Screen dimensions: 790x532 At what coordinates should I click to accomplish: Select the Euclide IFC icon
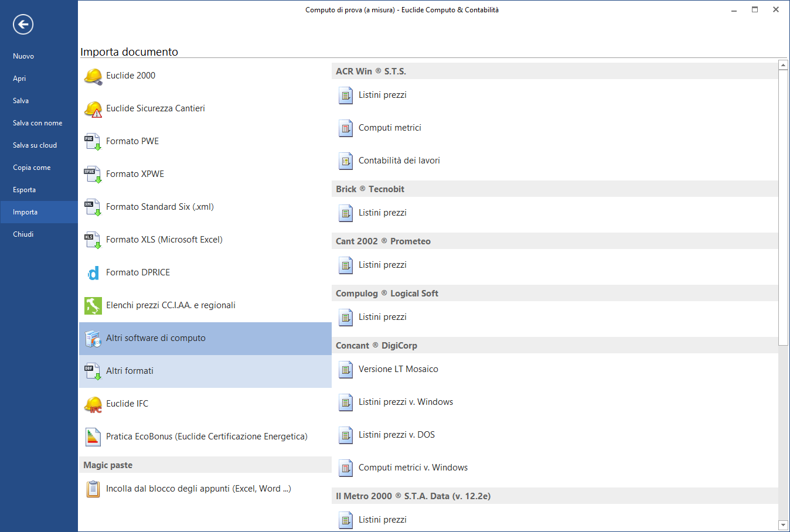coord(93,404)
